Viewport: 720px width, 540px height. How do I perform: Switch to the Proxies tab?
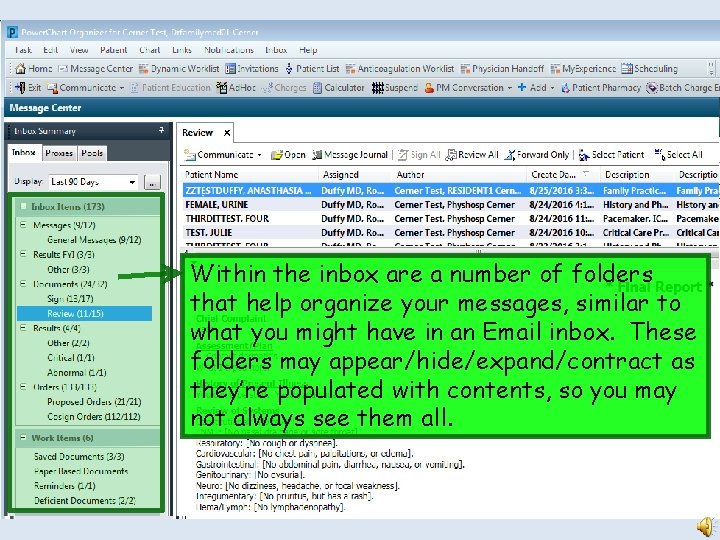[59, 153]
